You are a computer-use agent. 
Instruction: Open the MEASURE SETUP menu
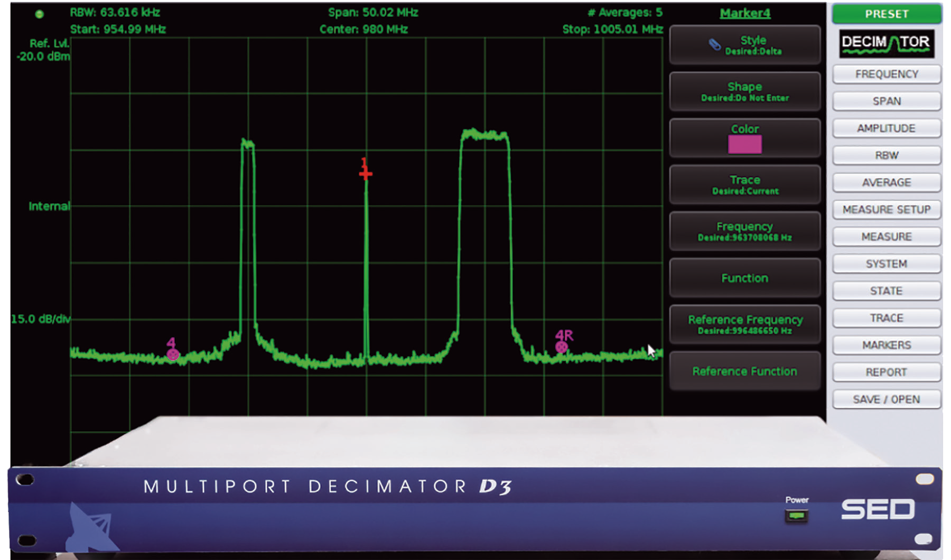[887, 210]
